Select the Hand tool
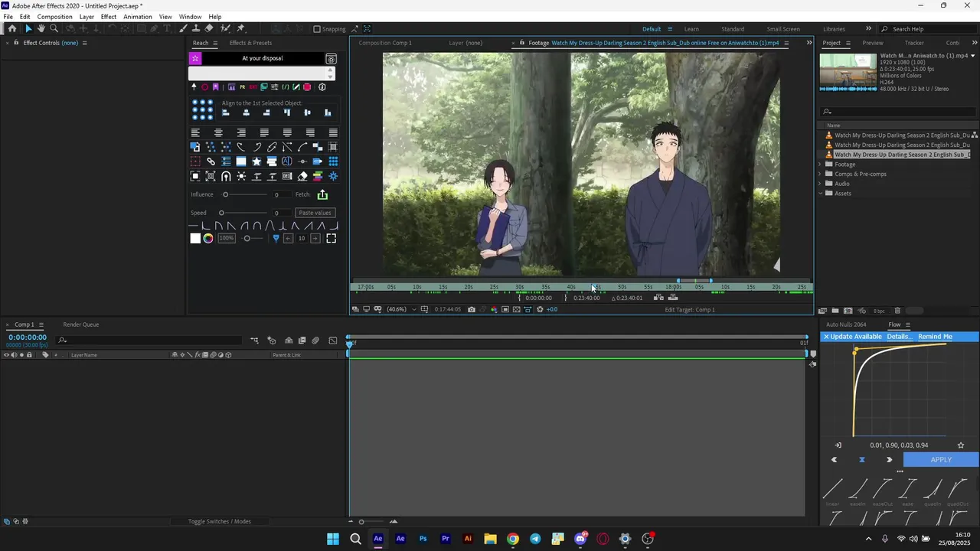Viewport: 980px width, 551px height. pyautogui.click(x=41, y=28)
